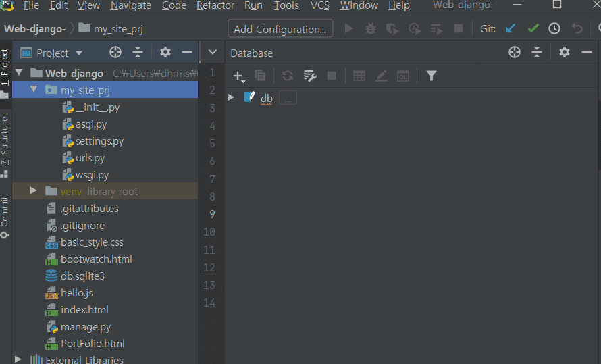Click the Add Configuration button
The width and height of the screenshot is (601, 364).
[x=280, y=29]
